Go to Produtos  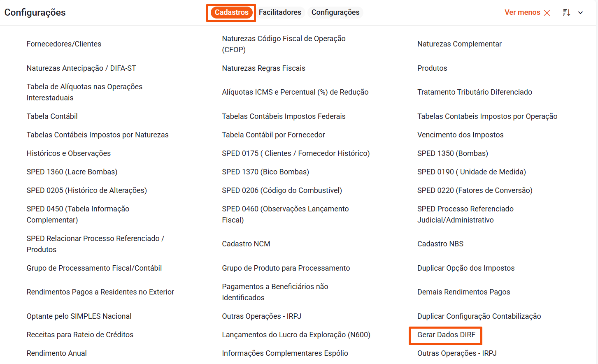point(432,68)
